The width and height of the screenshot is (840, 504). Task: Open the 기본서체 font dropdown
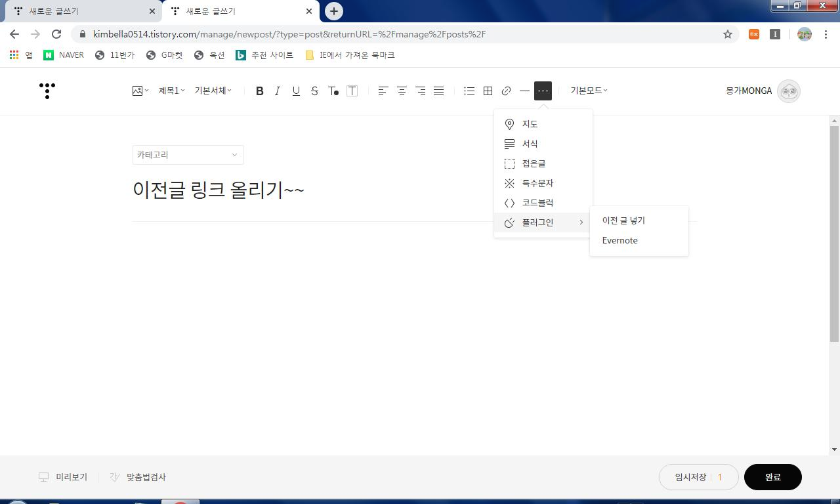(213, 91)
